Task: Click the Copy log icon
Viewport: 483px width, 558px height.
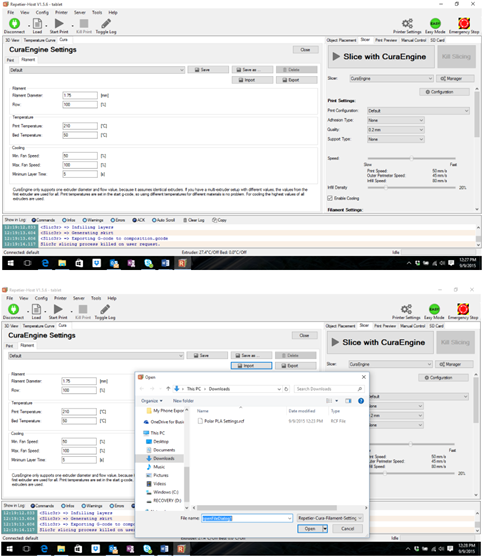Action: (x=214, y=220)
